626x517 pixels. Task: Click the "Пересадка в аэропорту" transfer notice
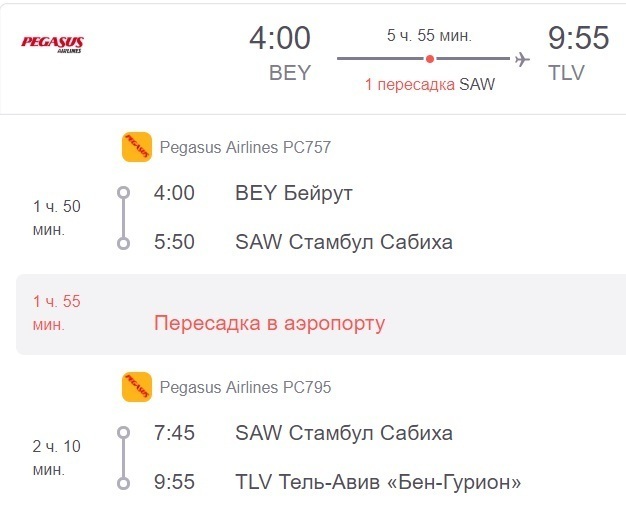[269, 323]
